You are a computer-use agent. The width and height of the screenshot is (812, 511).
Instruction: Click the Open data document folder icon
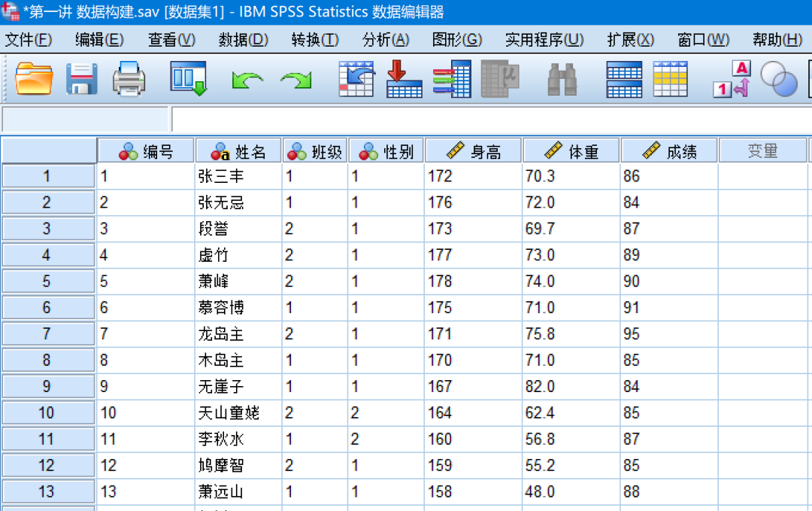tap(34, 79)
